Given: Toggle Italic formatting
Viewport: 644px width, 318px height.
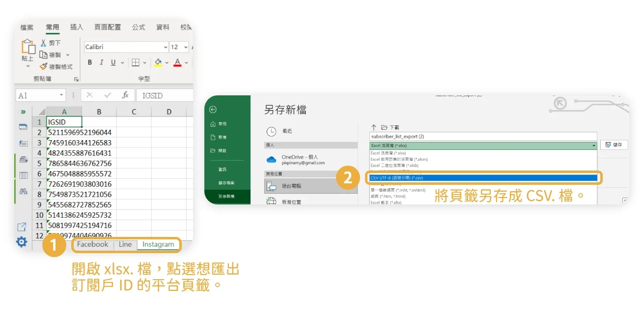Looking at the screenshot, I should point(102,62).
